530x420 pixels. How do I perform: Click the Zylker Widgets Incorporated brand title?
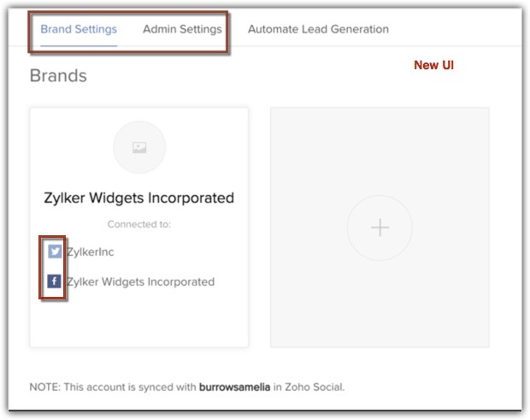pyautogui.click(x=139, y=198)
